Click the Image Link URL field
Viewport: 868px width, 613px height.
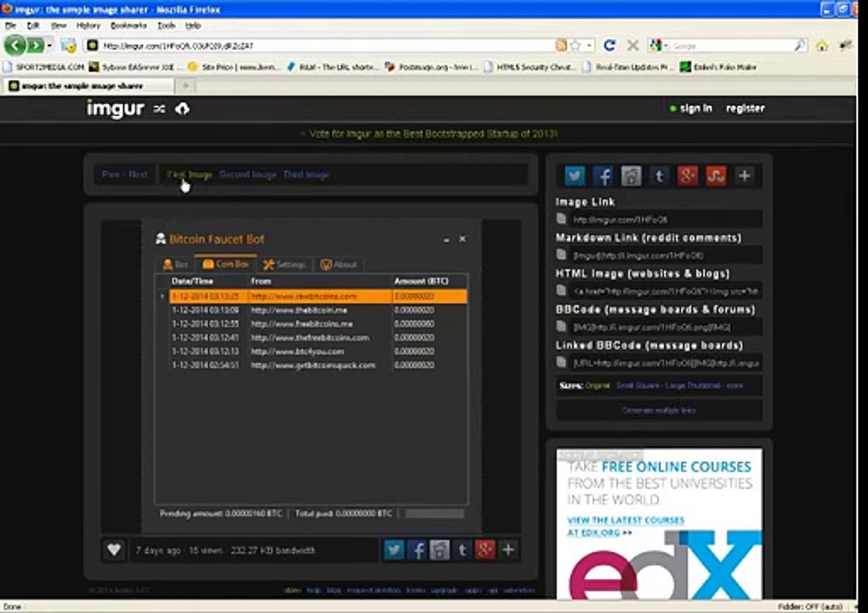click(666, 220)
